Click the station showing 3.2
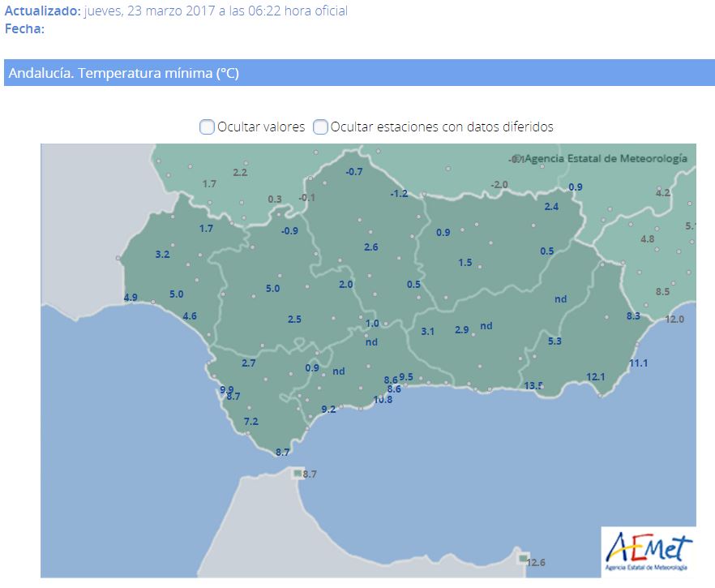The image size is (715, 588). 162,255
